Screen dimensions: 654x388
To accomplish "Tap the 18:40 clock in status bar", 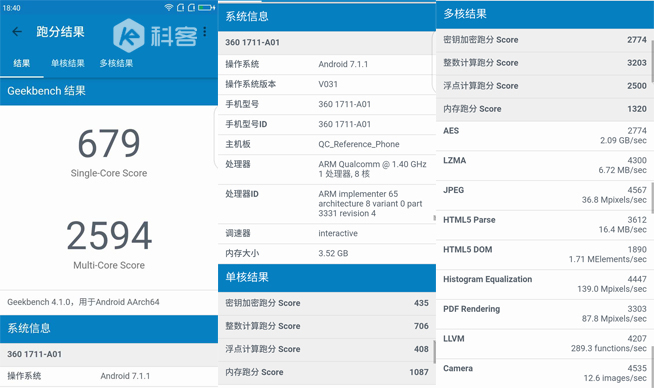I will coord(11,8).
